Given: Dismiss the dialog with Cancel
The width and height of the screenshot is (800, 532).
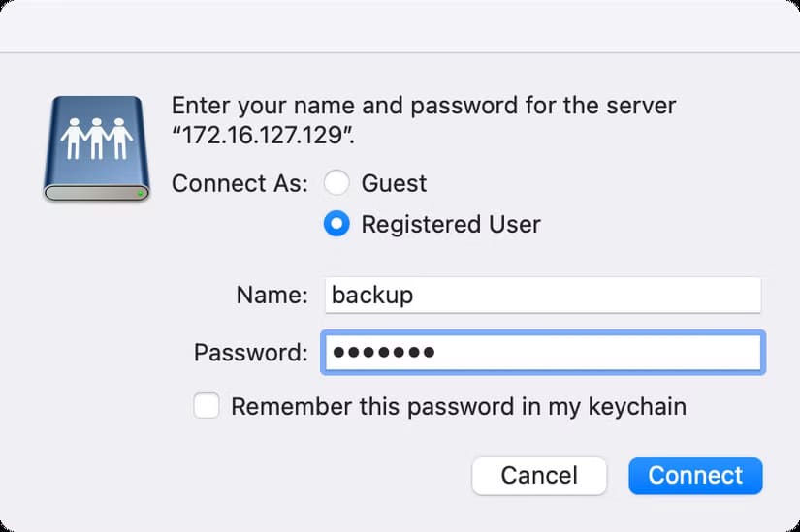Looking at the screenshot, I should [x=539, y=475].
